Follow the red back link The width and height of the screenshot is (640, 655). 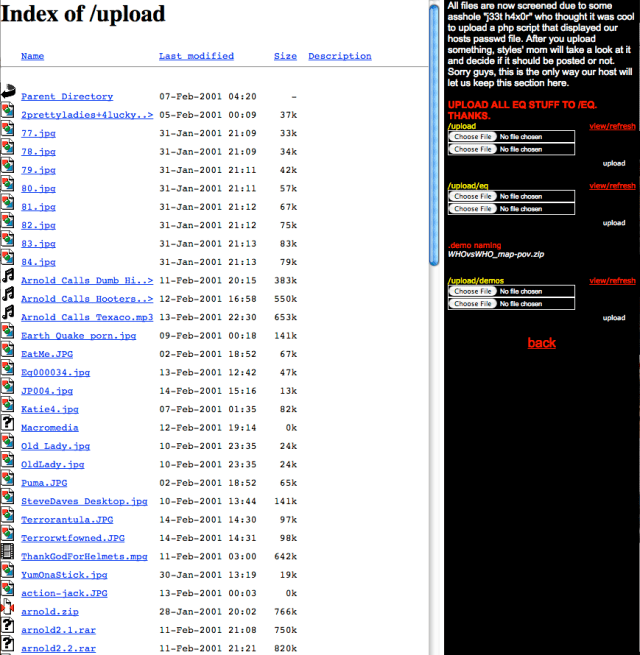point(541,343)
